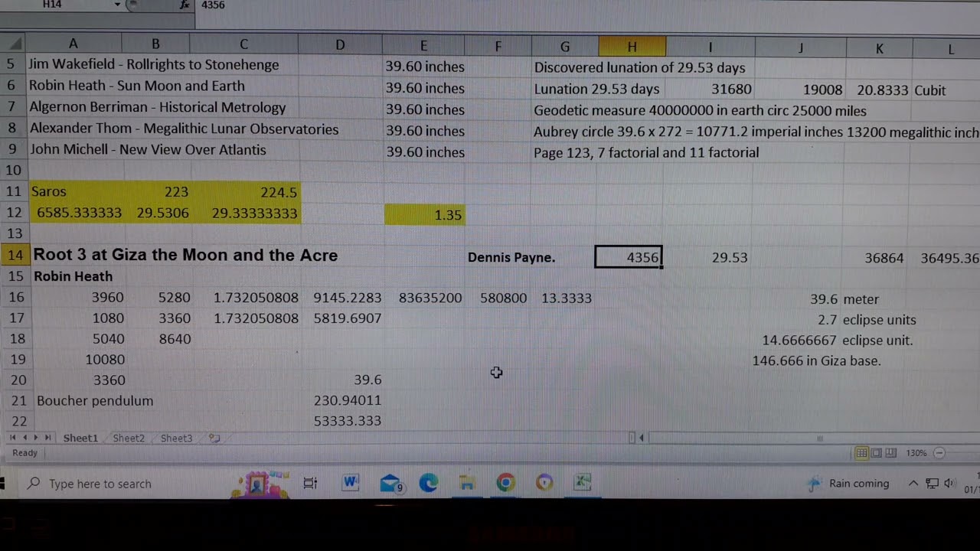
Task: Select the Geodetic measure 40000000 cell
Action: (700, 111)
